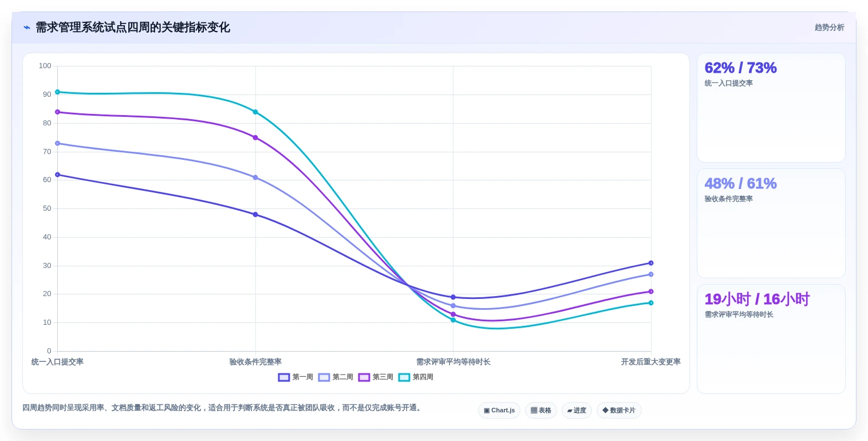Click the 趋势分析 label in the header
Viewport: 868px width, 441px height.
[x=829, y=27]
